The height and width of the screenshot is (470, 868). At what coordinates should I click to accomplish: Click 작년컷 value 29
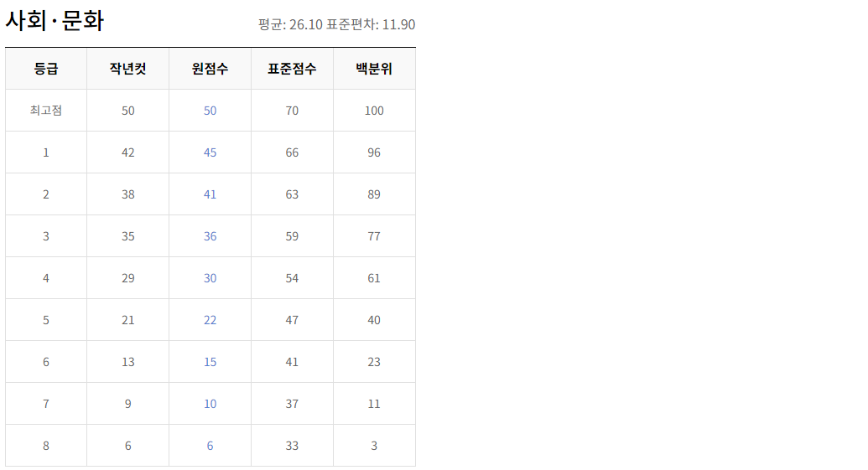(x=127, y=278)
